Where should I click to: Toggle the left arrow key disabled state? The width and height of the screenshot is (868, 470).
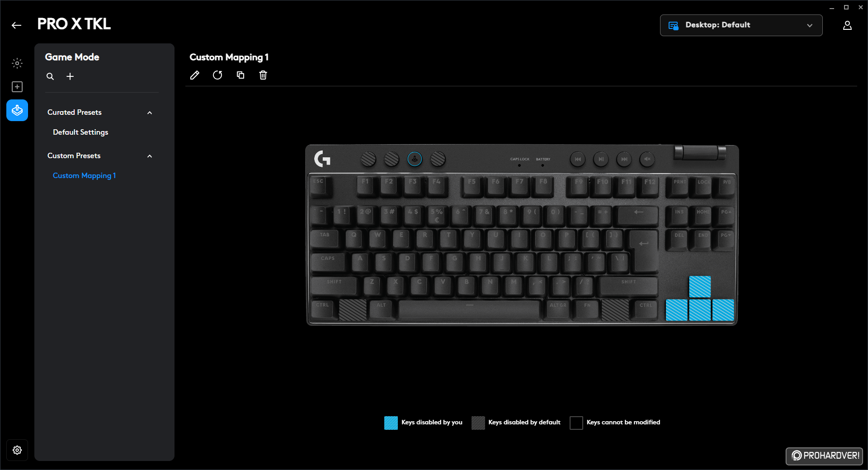(x=677, y=310)
